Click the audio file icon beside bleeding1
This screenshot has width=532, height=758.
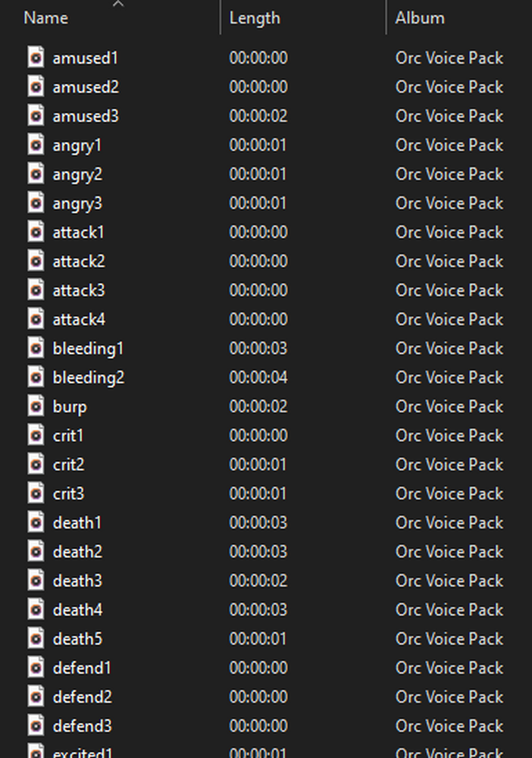36,349
